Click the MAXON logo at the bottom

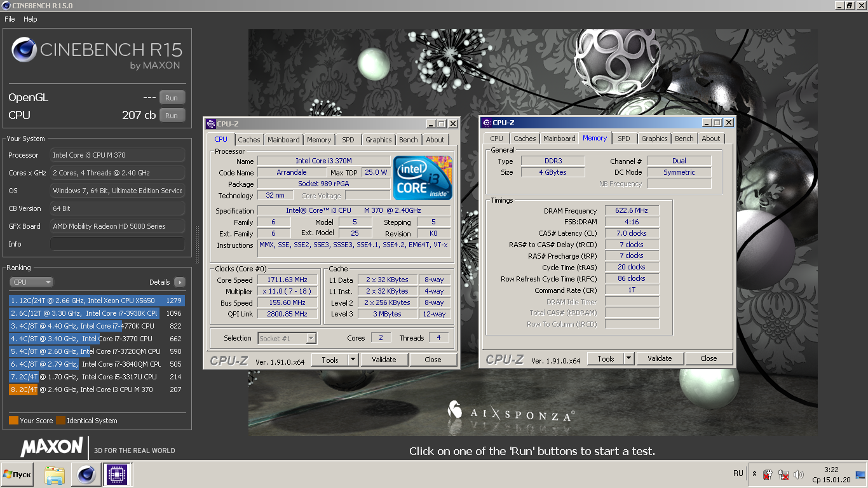[x=52, y=447]
